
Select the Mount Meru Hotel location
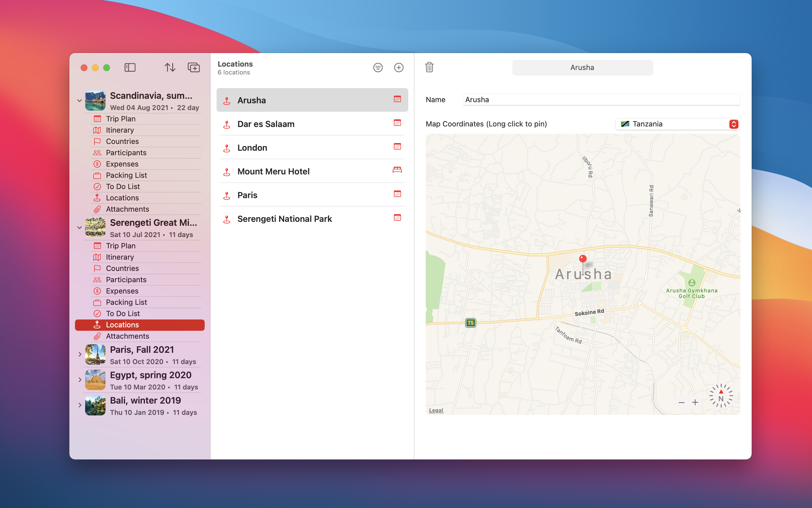click(x=312, y=171)
